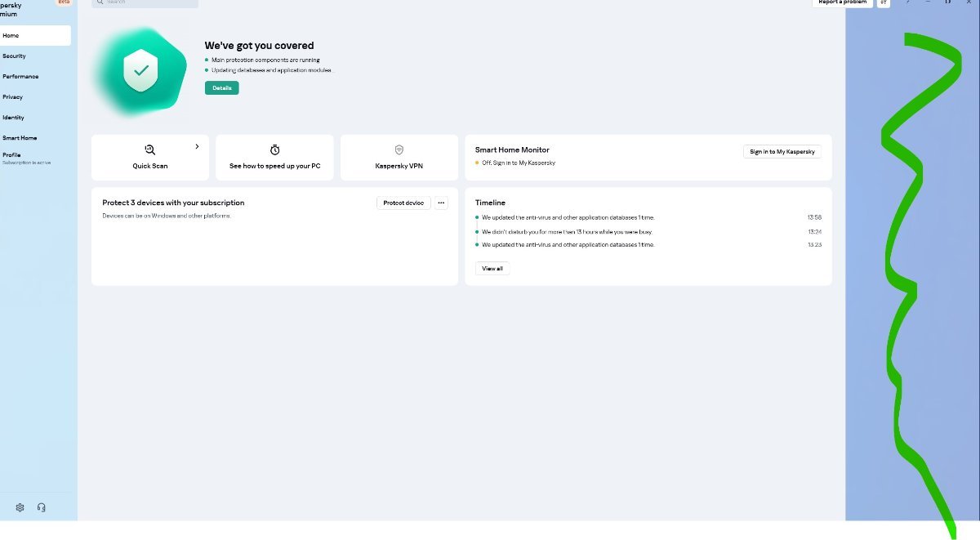Image resolution: width=980 pixels, height=540 pixels.
Task: Click 'Updating databases and application modules' status line
Action: point(272,70)
